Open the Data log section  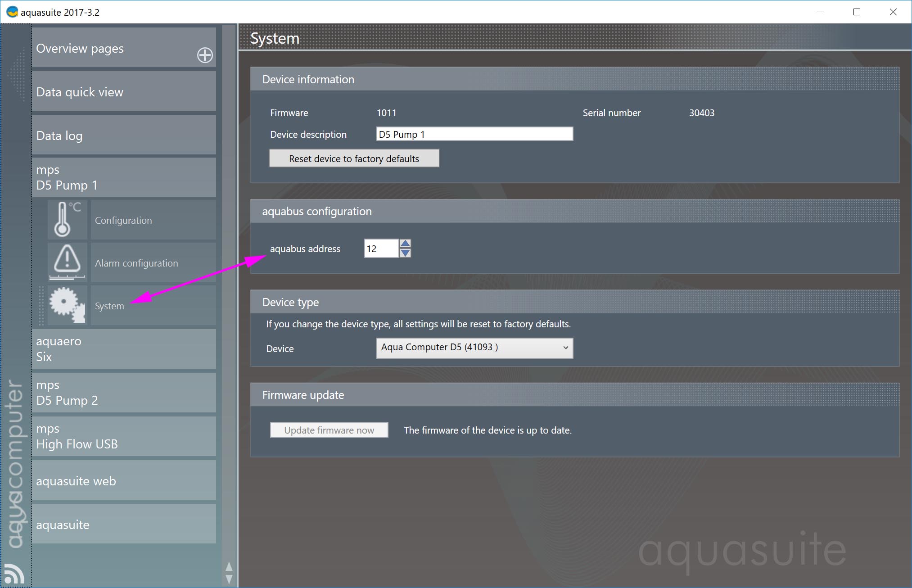coord(124,135)
